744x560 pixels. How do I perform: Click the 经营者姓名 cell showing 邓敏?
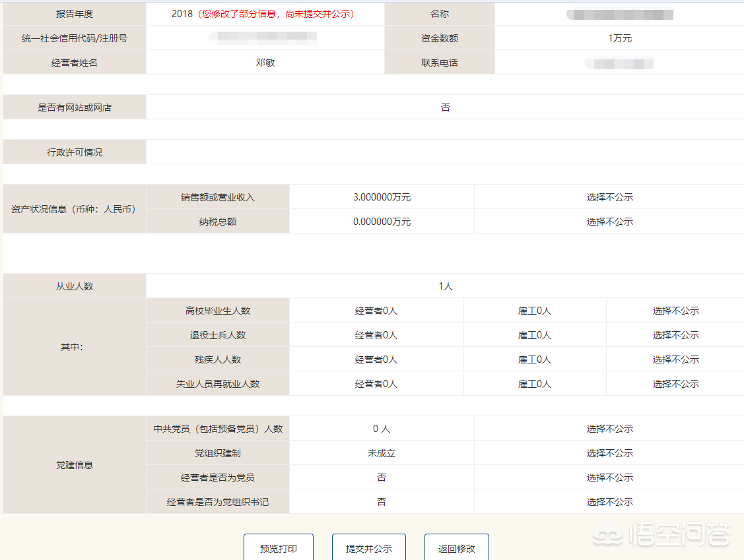tap(265, 63)
